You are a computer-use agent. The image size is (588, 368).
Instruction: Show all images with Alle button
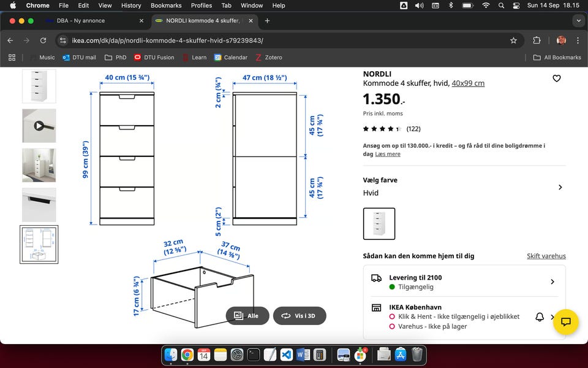tap(247, 316)
